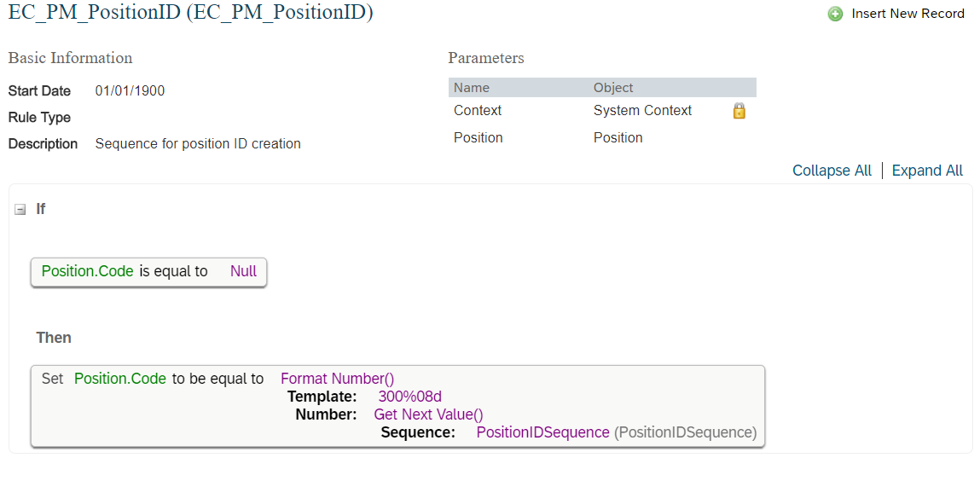Click the Null value in the condition
980x481 pixels.
pos(244,271)
